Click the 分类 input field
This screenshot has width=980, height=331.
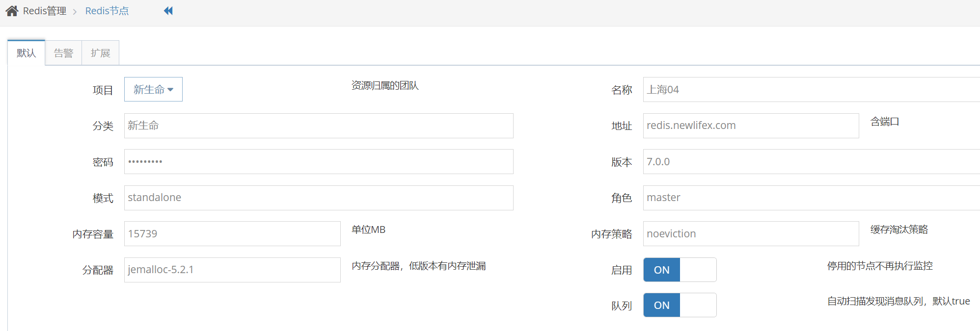click(x=319, y=126)
